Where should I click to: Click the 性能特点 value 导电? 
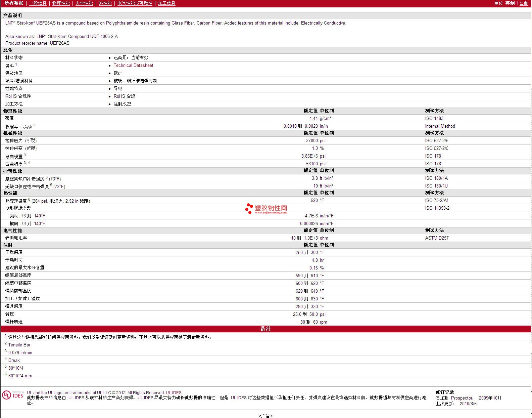tap(118, 88)
